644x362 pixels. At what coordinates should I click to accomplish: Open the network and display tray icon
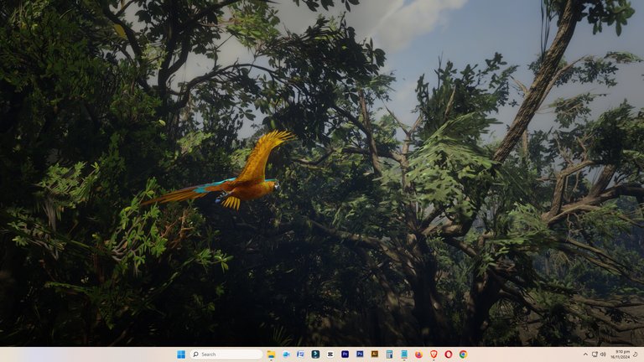(595, 354)
